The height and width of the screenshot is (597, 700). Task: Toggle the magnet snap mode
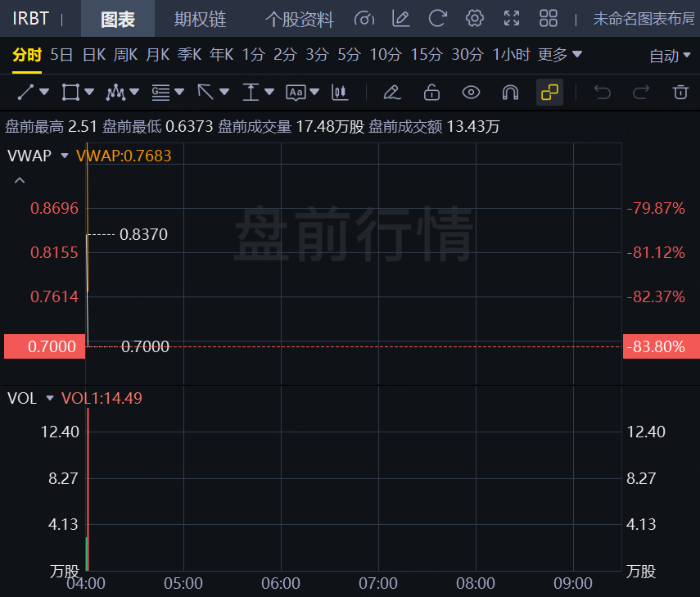pyautogui.click(x=510, y=93)
